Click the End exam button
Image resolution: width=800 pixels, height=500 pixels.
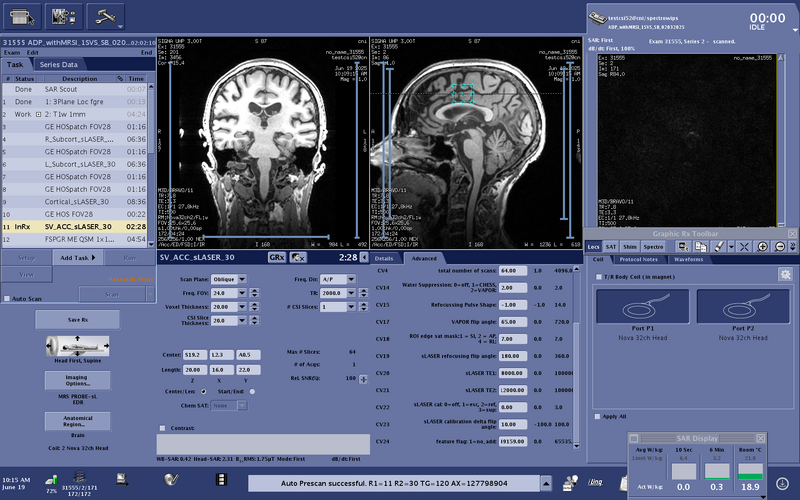(x=146, y=53)
